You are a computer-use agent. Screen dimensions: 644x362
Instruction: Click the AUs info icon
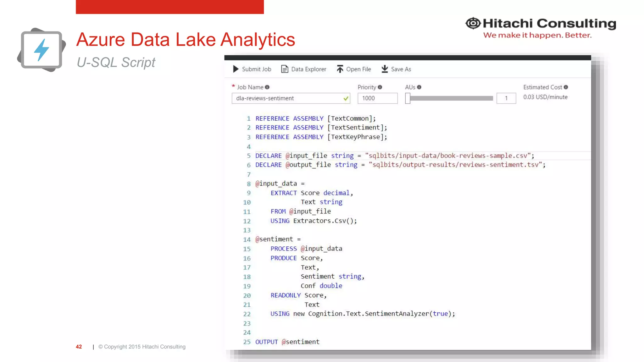point(419,87)
